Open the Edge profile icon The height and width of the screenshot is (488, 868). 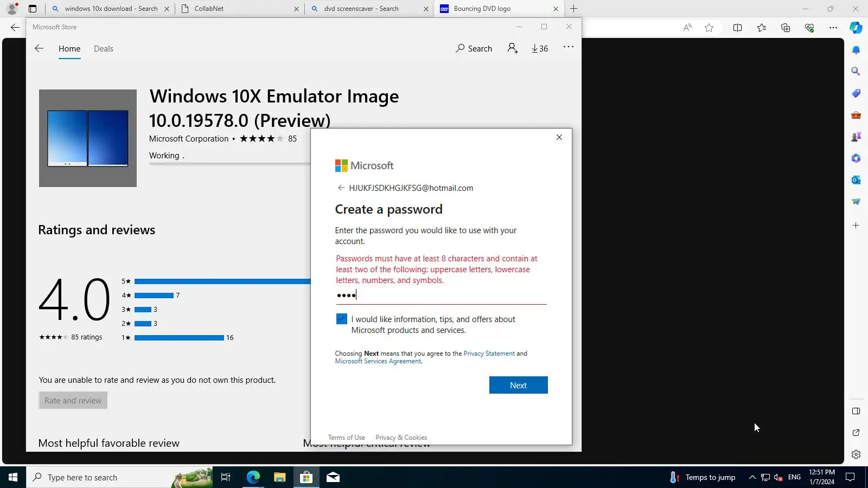[x=12, y=9]
